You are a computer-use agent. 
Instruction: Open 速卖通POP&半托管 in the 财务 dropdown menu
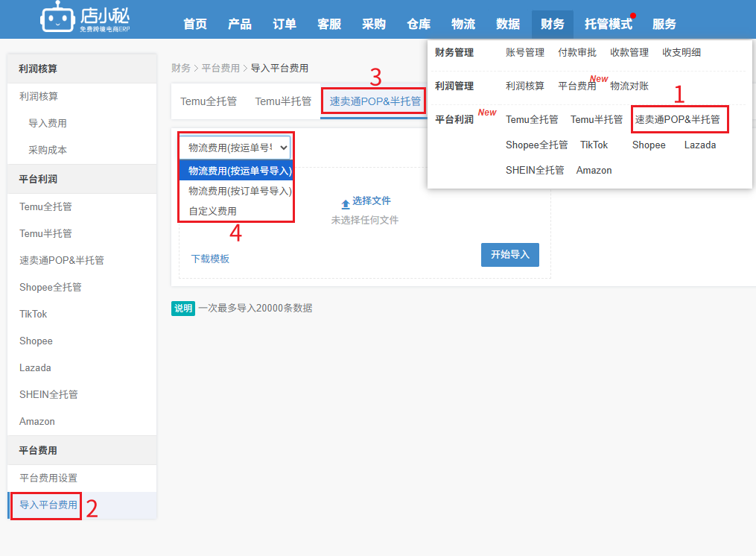(677, 120)
